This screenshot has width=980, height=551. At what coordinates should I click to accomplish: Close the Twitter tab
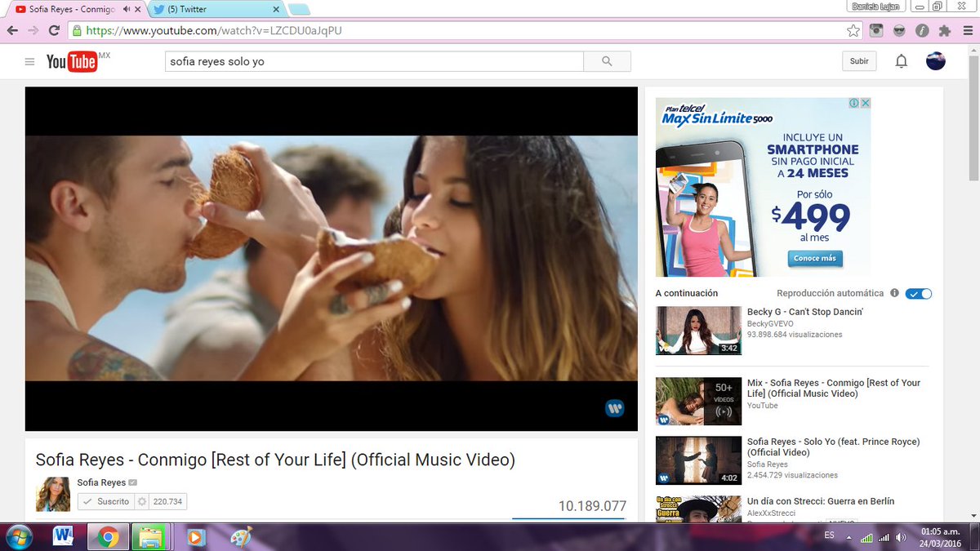click(x=276, y=9)
